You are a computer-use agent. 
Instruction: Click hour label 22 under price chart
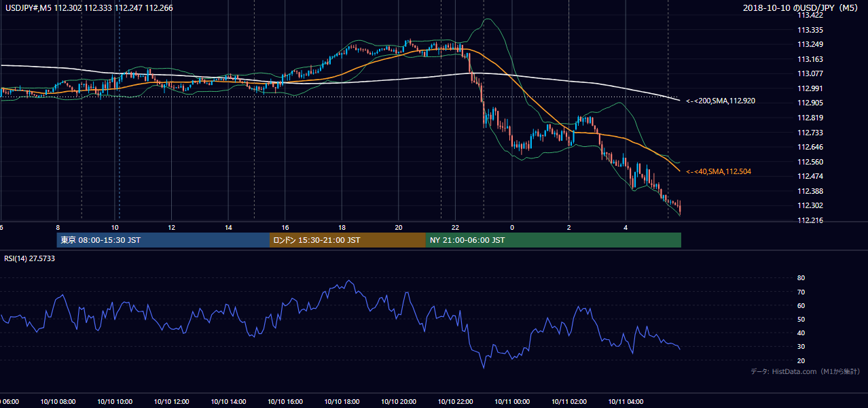click(455, 227)
